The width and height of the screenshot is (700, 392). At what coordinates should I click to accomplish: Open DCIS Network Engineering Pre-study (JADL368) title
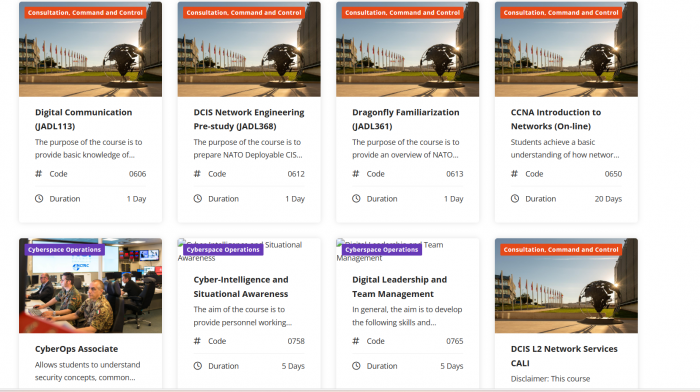pyautogui.click(x=249, y=119)
